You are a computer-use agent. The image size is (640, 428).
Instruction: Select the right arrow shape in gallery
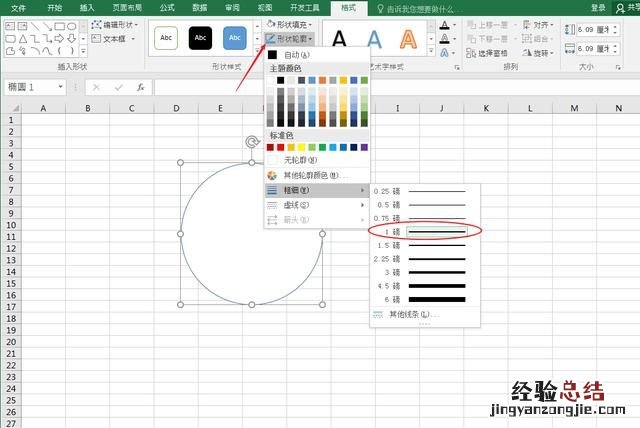[x=60, y=39]
